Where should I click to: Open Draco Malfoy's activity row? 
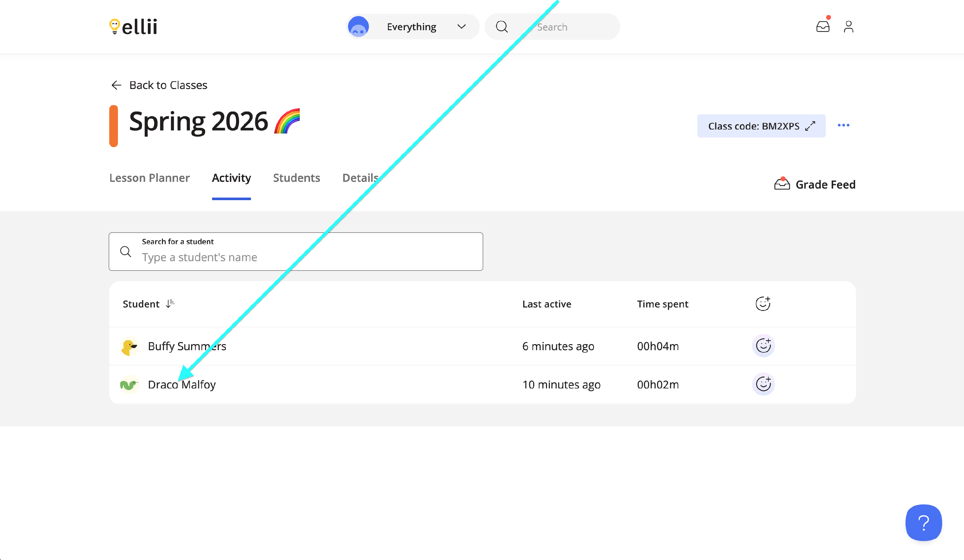click(182, 385)
